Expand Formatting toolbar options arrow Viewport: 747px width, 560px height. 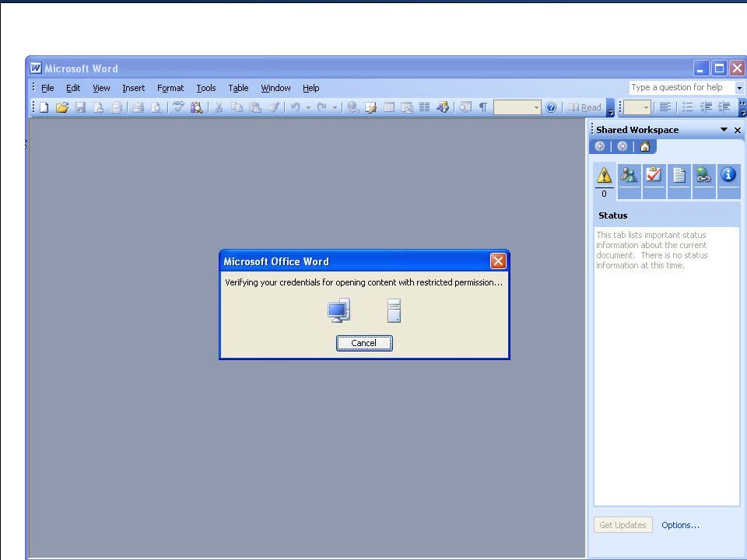[742, 108]
